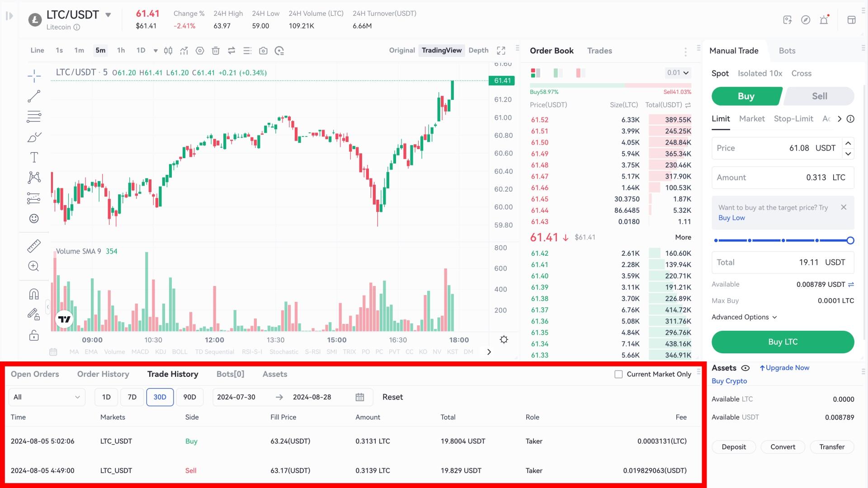Open the calendar go-to-date icon below chart
Viewport: 868px width, 488px height.
pos(53,352)
